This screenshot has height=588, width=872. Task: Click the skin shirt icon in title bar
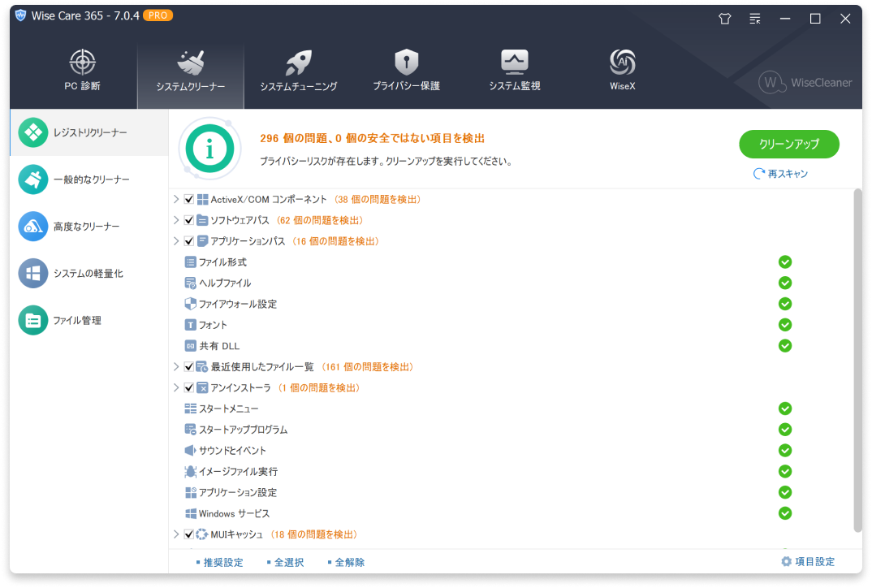coord(725,19)
